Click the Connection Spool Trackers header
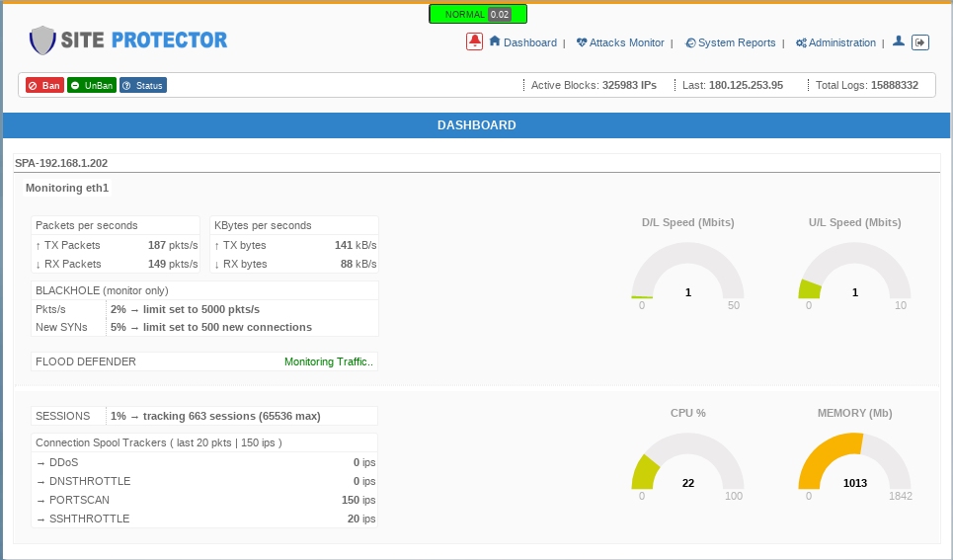The height and width of the screenshot is (560, 953). coord(204,442)
